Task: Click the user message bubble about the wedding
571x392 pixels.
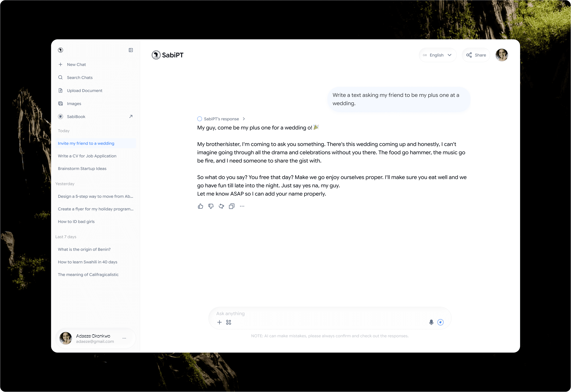Action: pyautogui.click(x=399, y=99)
